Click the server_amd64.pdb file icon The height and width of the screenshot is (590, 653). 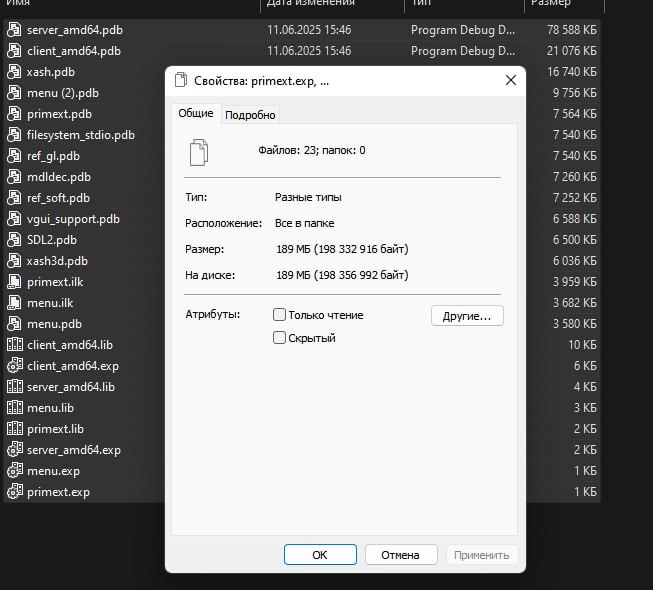tap(14, 30)
